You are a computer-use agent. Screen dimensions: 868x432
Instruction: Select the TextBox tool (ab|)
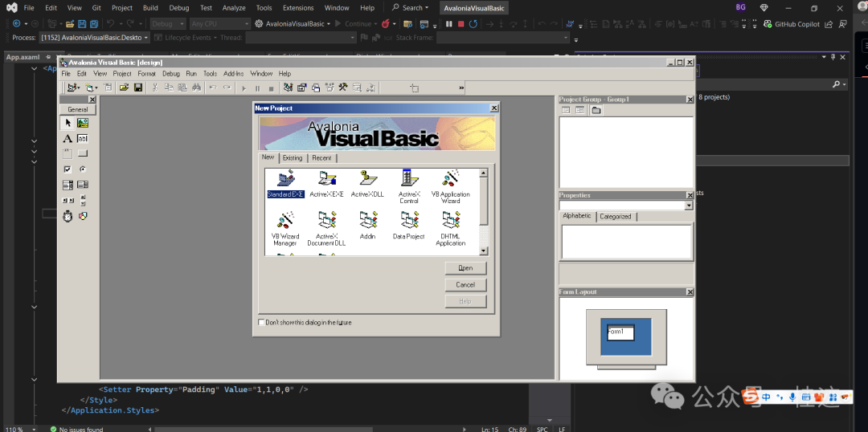coord(83,138)
